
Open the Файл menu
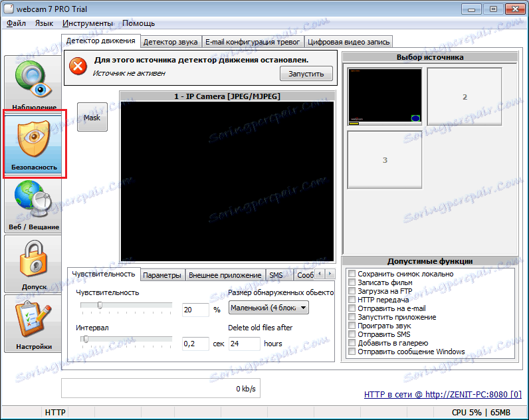point(16,23)
